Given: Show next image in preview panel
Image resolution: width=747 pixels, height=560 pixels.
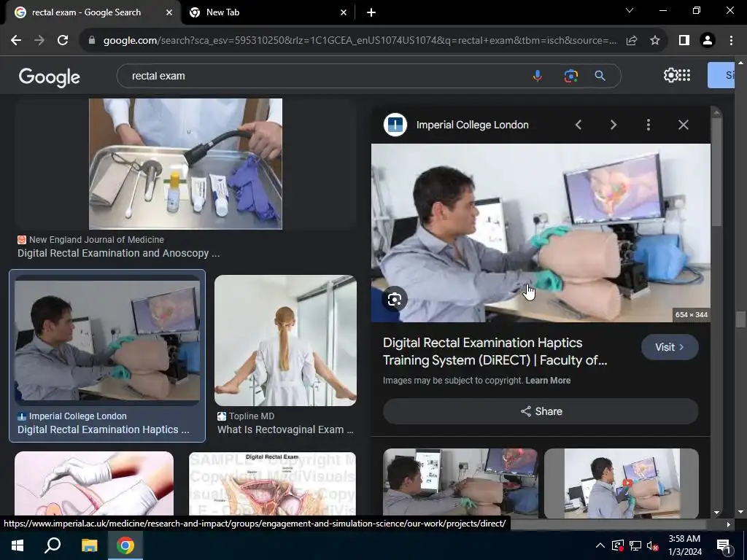Looking at the screenshot, I should coord(614,125).
